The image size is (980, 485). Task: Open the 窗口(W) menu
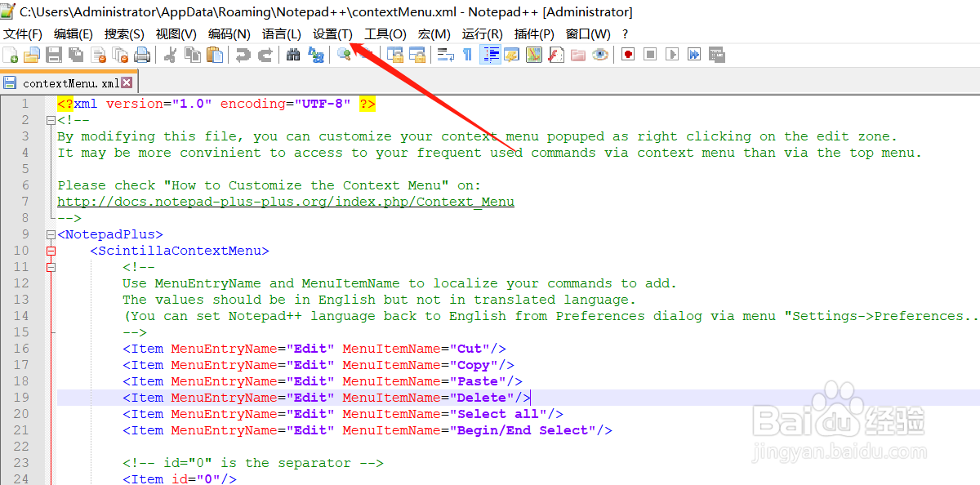point(588,34)
